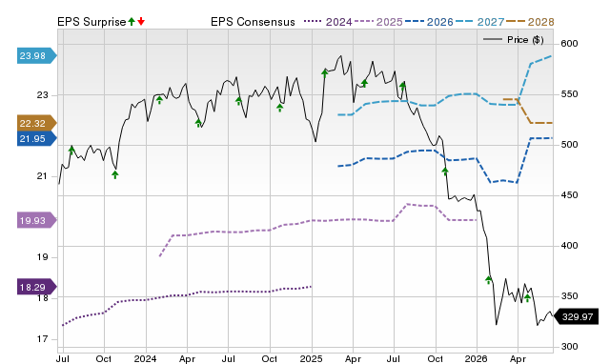This screenshot has width=610, height=364.
Task: Click the 2027 light blue legend entry
Action: click(x=479, y=22)
